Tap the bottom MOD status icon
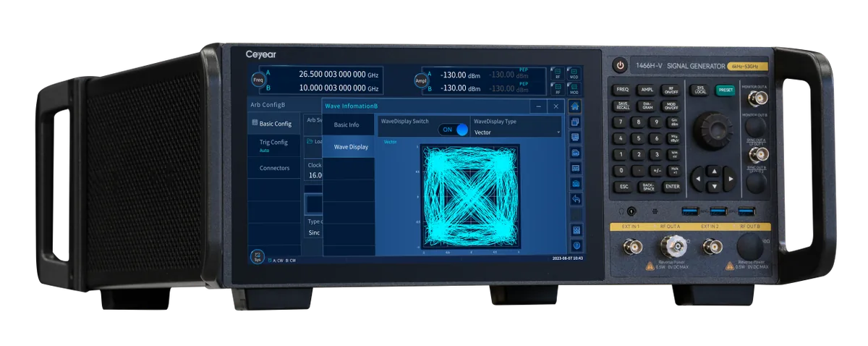868x346 pixels. (x=574, y=89)
